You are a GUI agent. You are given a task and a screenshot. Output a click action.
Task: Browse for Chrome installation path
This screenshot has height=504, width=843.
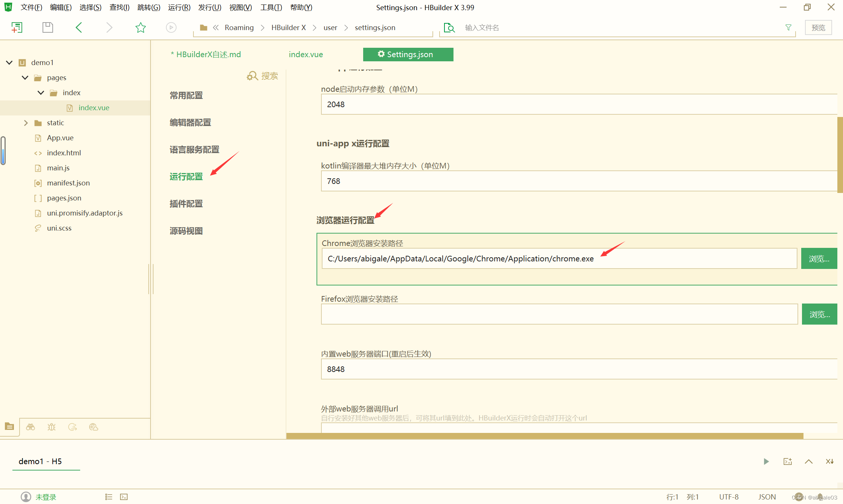pos(819,258)
